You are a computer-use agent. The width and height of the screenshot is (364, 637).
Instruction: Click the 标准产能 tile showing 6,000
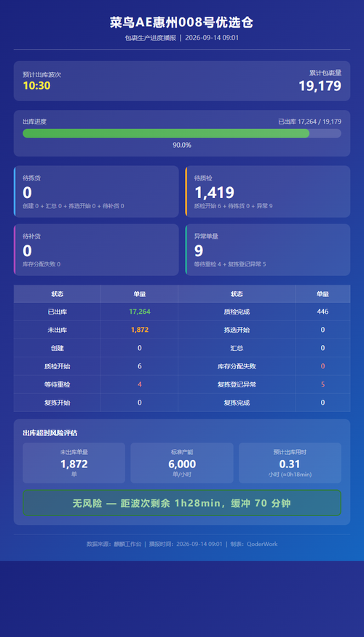182,463
